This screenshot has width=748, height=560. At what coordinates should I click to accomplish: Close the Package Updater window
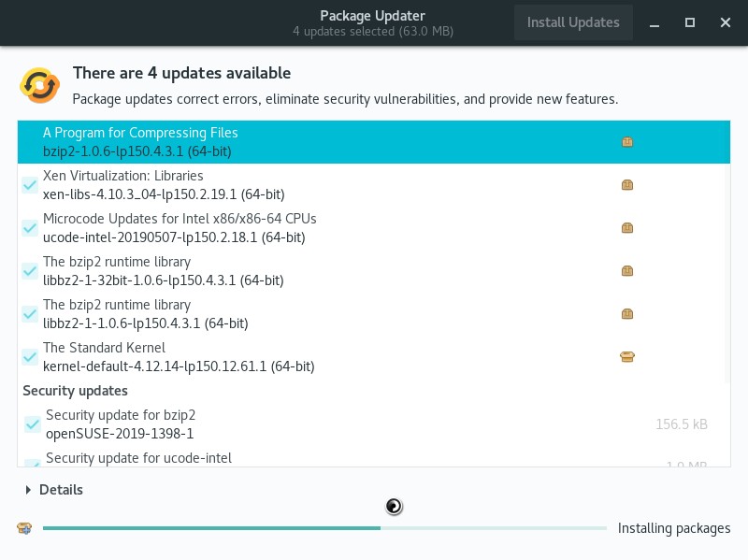pos(726,22)
